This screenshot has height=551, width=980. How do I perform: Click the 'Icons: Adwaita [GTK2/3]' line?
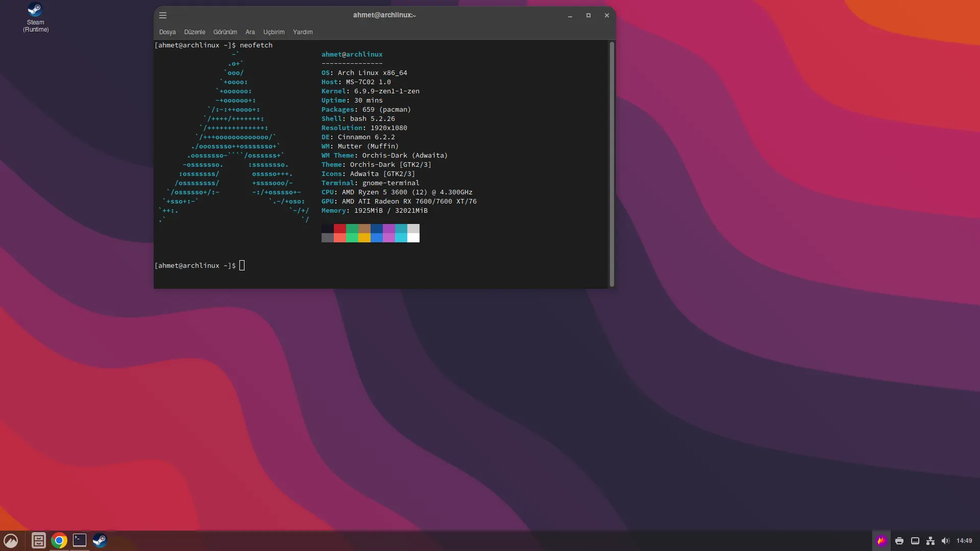point(368,174)
